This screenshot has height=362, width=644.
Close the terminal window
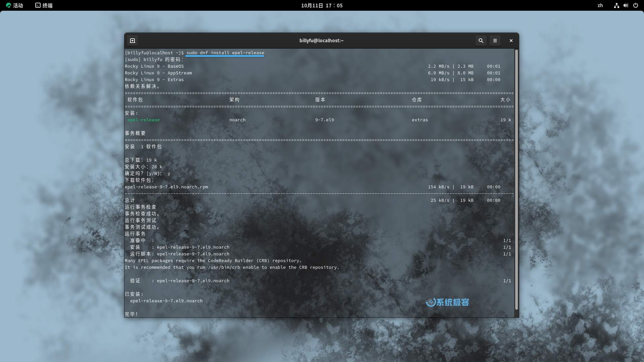tap(511, 41)
